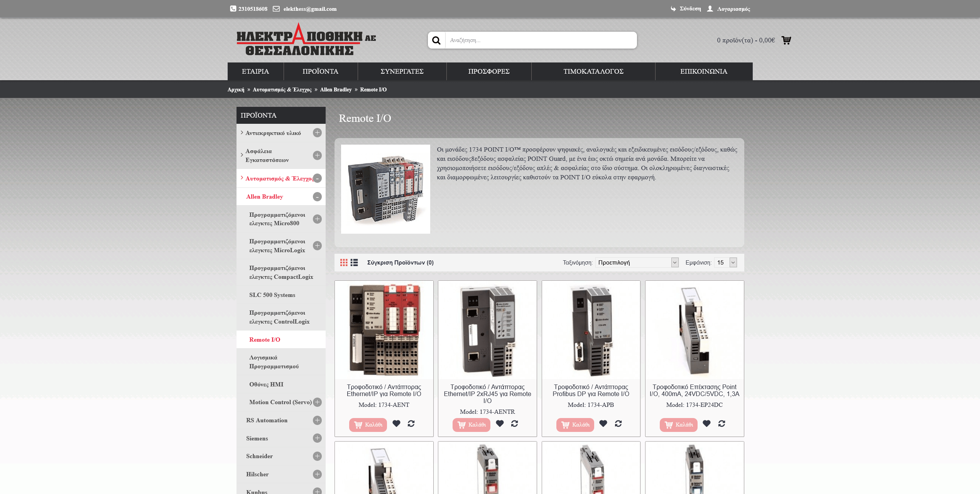Open the shopping cart icon
Screen dimensions: 980x494
(786, 40)
